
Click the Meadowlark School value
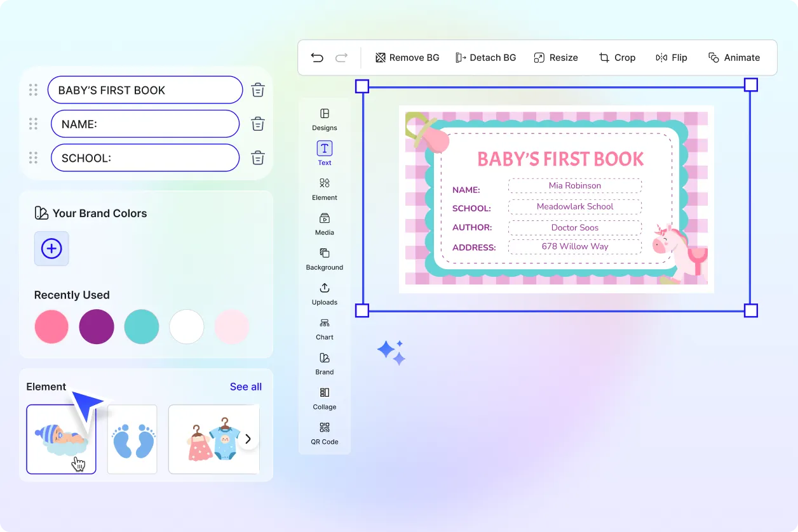tap(575, 206)
